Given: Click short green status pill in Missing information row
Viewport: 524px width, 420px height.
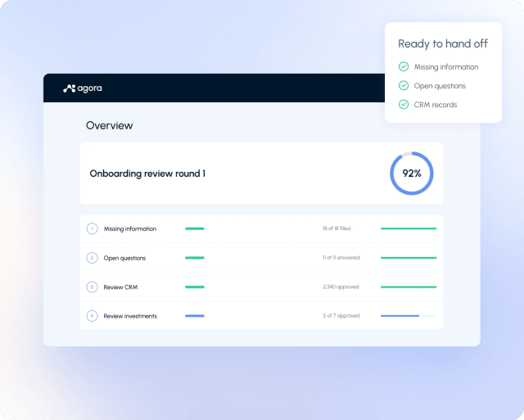Looking at the screenshot, I should (x=195, y=228).
